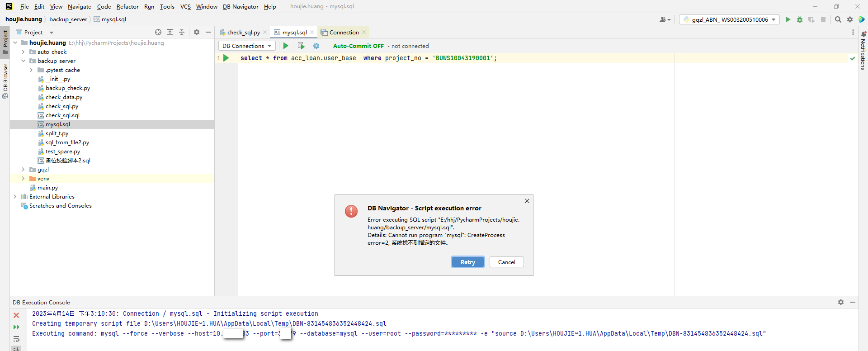Click the green inspection checkmark in editor
868x351 pixels.
point(853,58)
